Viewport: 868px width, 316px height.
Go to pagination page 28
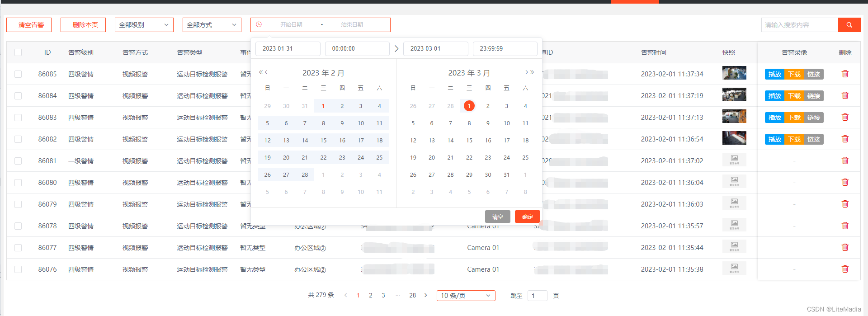(412, 295)
